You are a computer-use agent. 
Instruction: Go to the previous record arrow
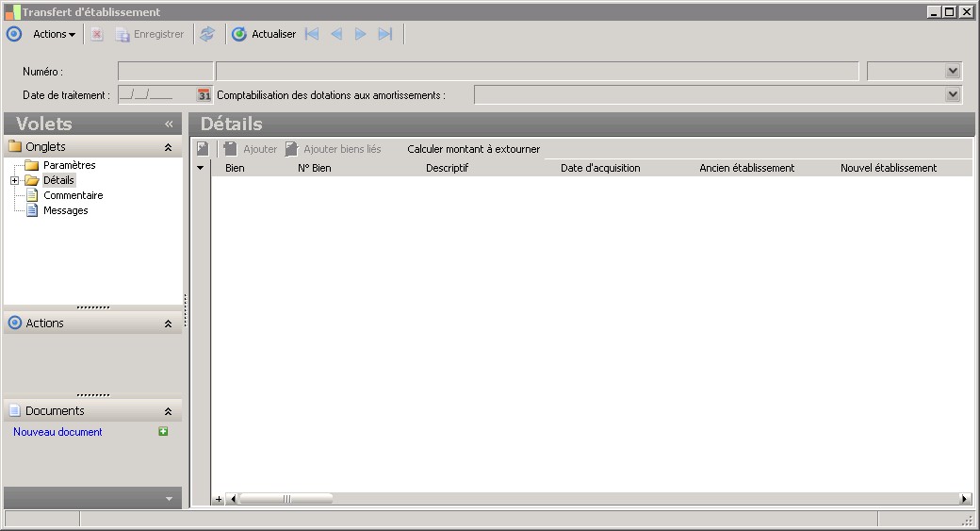pyautogui.click(x=336, y=34)
